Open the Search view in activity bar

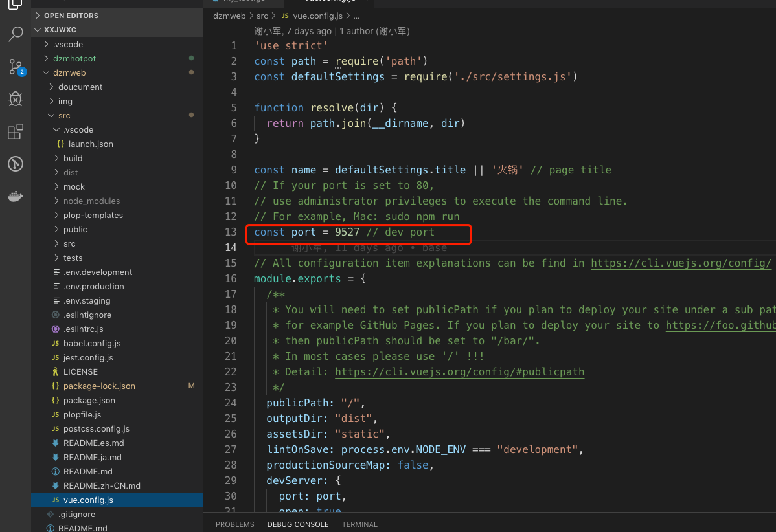click(x=16, y=34)
